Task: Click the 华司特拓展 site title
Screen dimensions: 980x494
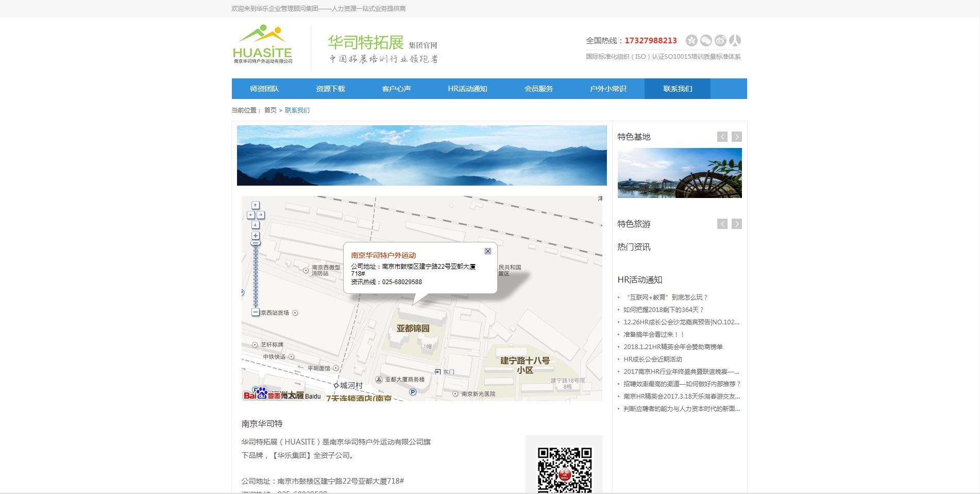Action: pos(366,42)
